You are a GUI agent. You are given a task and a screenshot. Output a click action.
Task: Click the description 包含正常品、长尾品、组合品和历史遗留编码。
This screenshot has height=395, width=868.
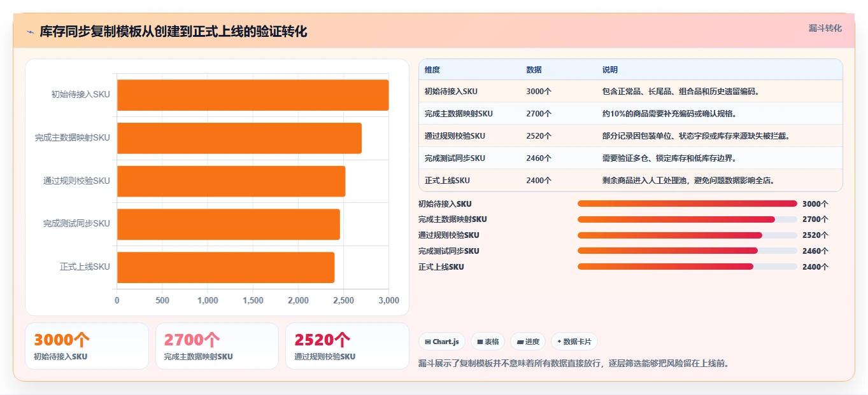pos(681,92)
